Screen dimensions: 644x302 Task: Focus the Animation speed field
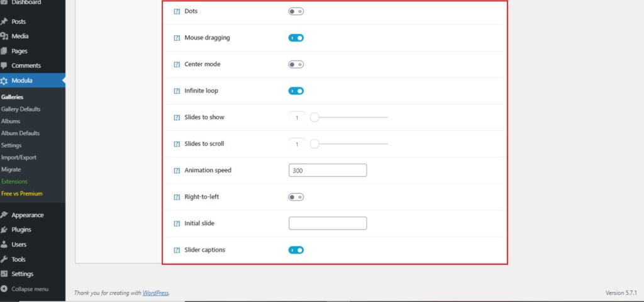pyautogui.click(x=328, y=170)
